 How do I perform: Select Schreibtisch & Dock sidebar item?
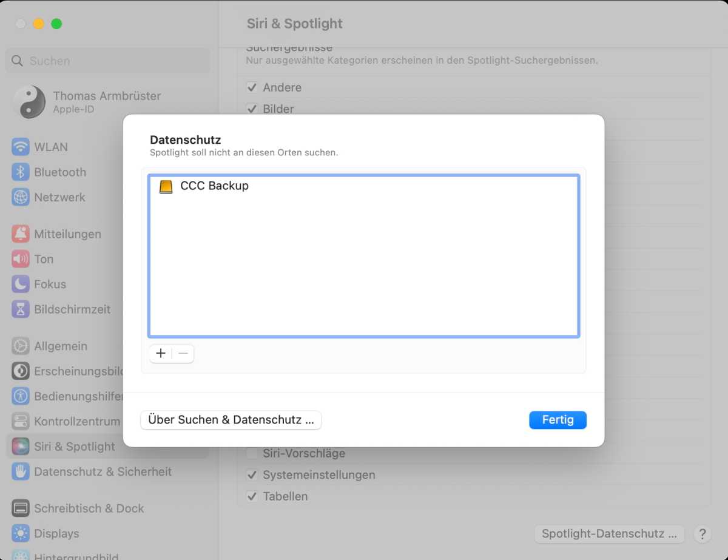point(89,508)
